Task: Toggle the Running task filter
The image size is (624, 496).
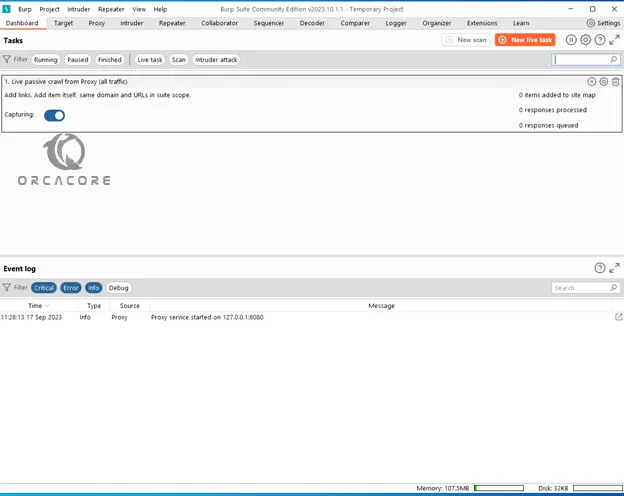Action: click(x=45, y=60)
